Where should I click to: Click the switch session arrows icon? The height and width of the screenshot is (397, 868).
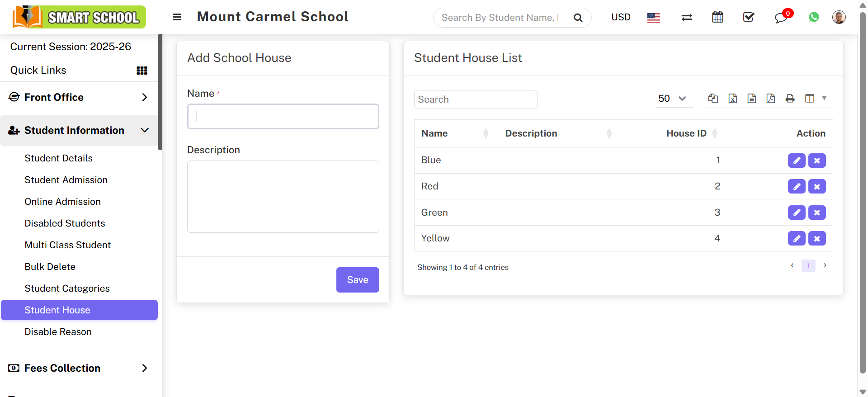[x=687, y=17]
